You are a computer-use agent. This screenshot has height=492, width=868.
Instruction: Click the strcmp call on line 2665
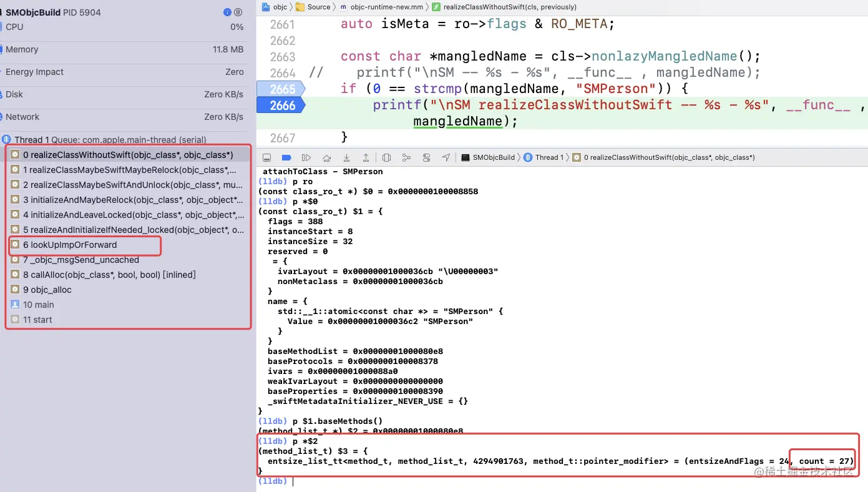point(438,89)
